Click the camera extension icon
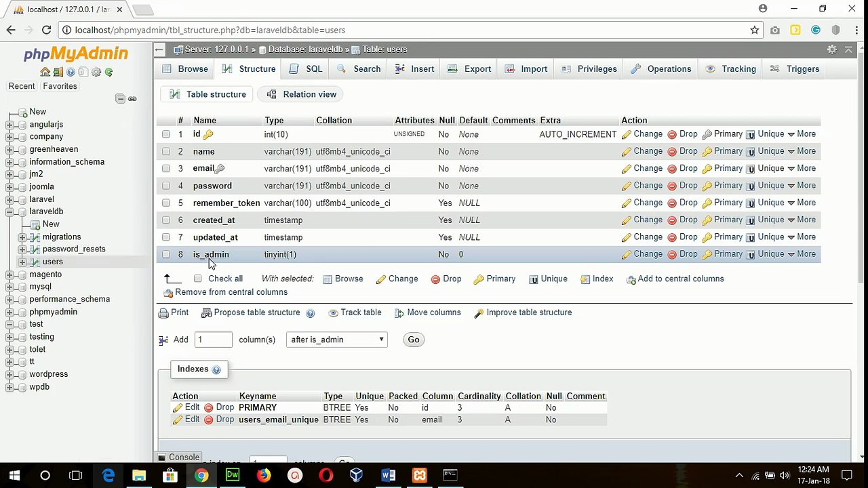The width and height of the screenshot is (868, 488). tap(775, 30)
